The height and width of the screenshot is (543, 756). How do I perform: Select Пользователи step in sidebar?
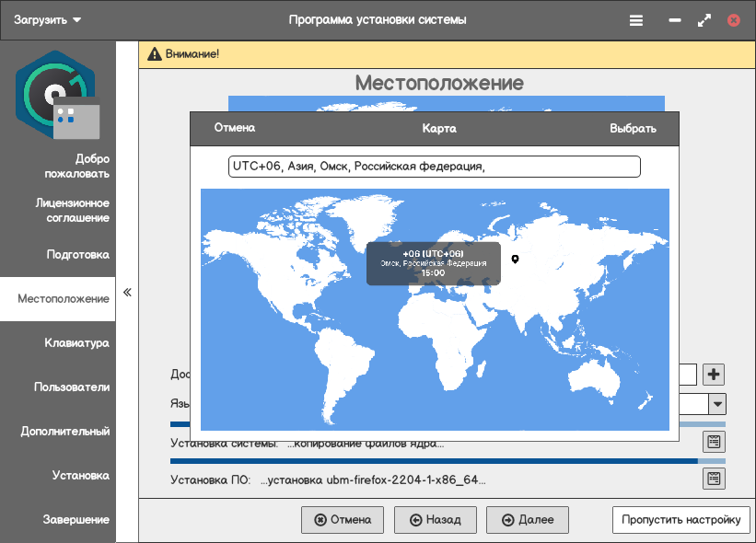click(72, 387)
